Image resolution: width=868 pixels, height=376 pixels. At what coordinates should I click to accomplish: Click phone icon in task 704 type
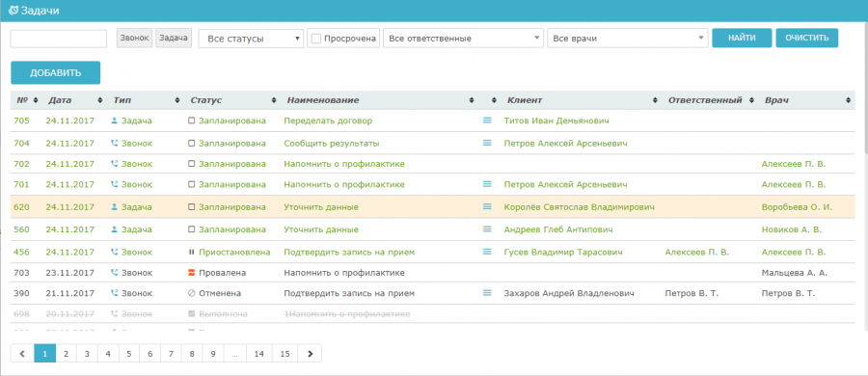115,143
